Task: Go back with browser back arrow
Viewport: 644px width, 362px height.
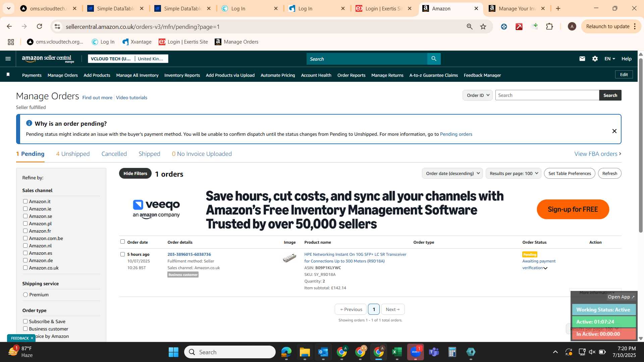Action: (9, 26)
